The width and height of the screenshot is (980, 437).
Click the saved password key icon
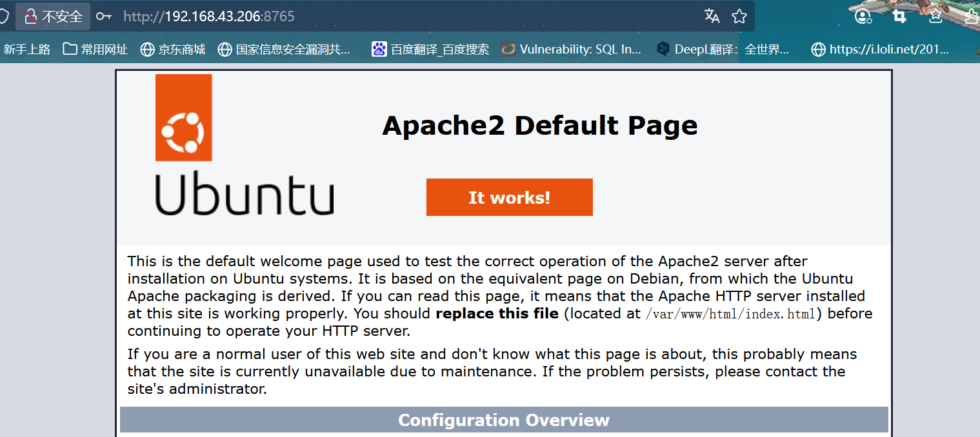(104, 17)
